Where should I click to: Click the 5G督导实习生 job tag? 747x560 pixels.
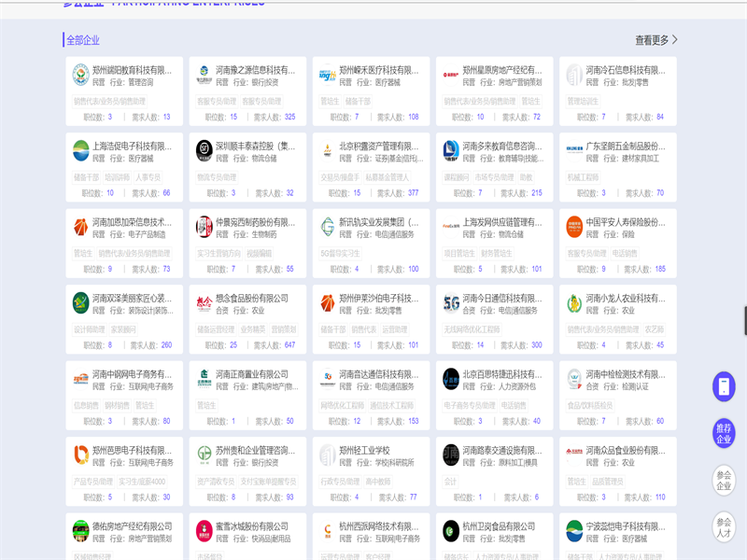341,253
